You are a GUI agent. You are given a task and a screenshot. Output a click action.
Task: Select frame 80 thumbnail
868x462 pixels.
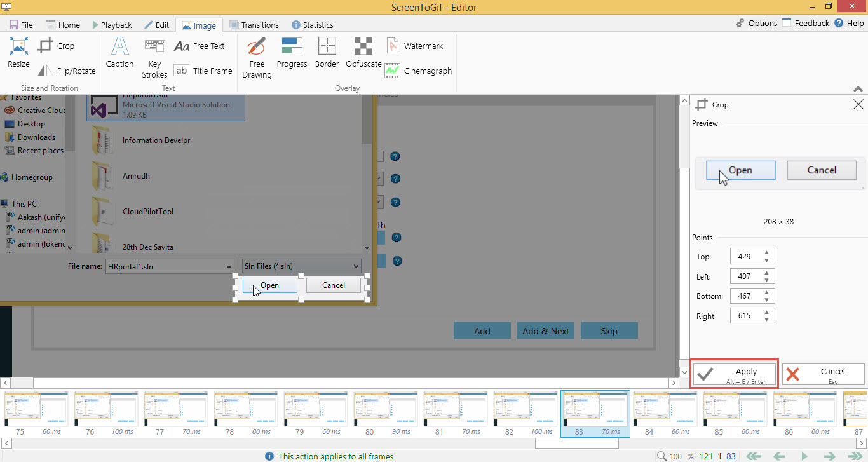click(x=386, y=414)
